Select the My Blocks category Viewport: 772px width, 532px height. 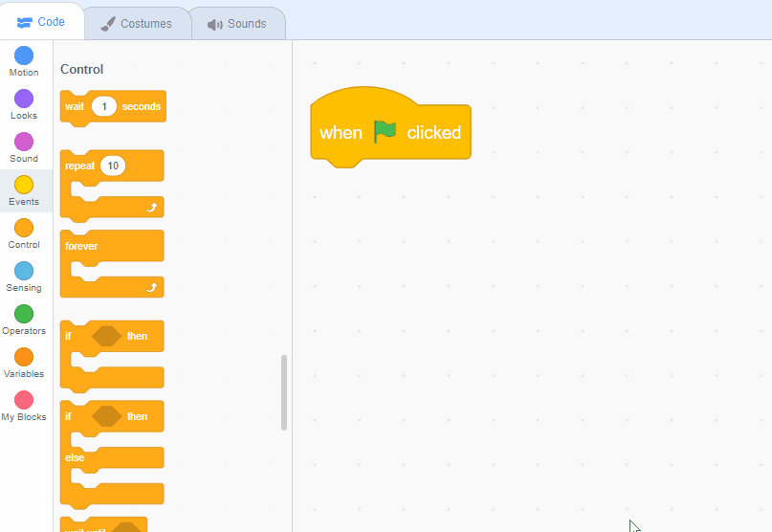click(24, 407)
